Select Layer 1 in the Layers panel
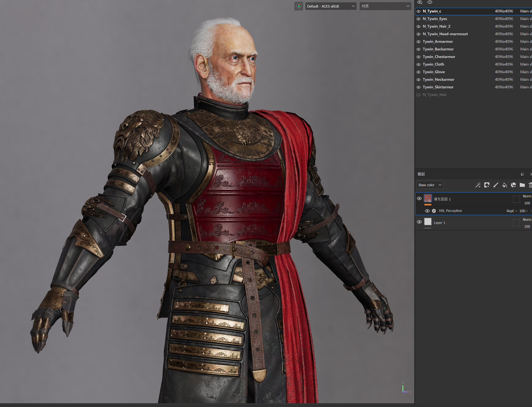This screenshot has width=532, height=407. pos(439,222)
